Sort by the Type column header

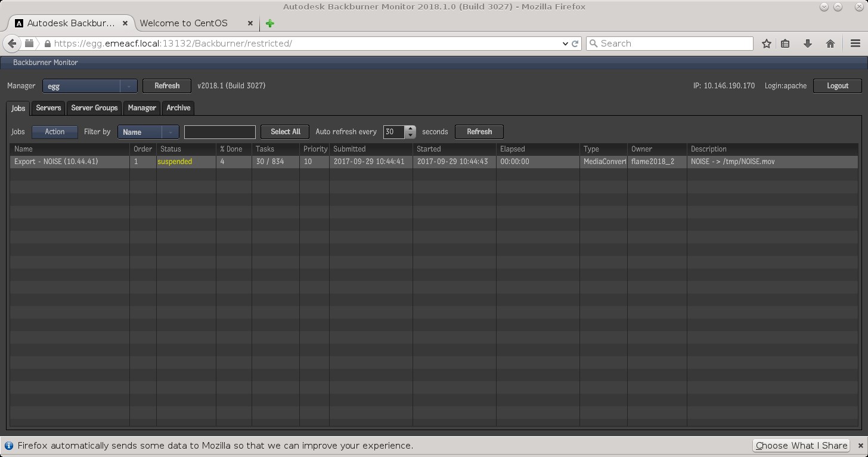pos(603,149)
